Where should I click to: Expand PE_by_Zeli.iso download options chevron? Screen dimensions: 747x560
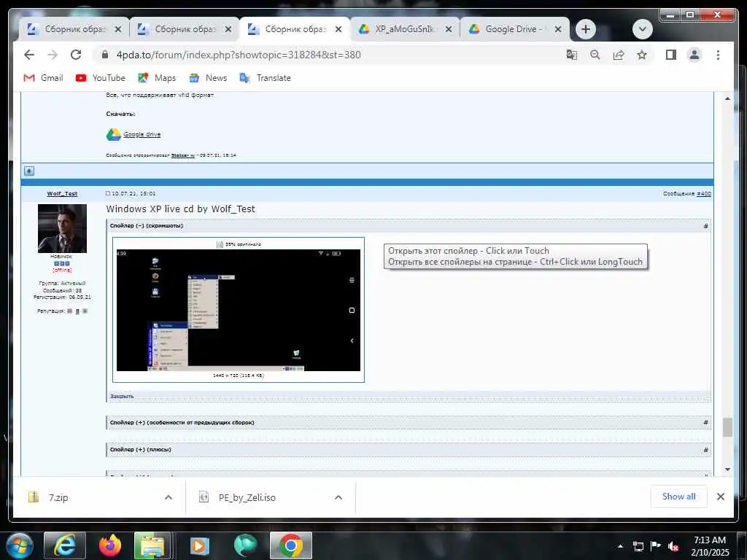click(338, 497)
